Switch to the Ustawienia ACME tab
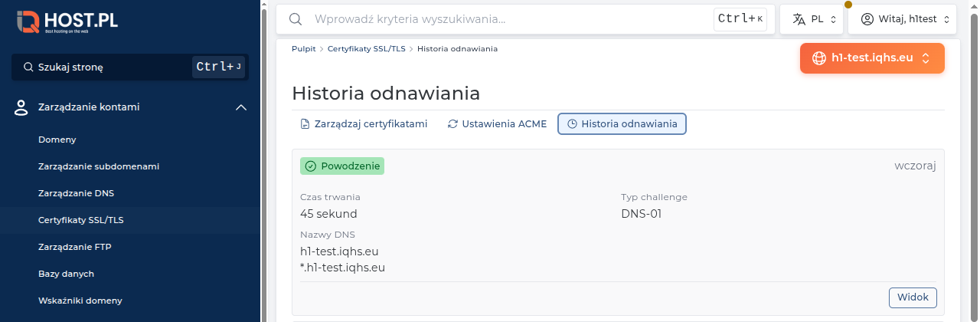980x322 pixels. tap(497, 123)
